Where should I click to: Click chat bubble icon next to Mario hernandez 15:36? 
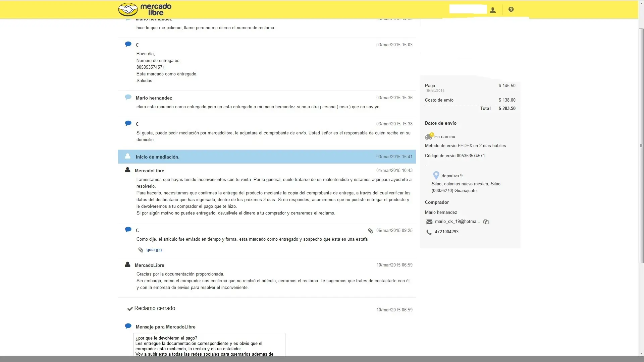[128, 97]
